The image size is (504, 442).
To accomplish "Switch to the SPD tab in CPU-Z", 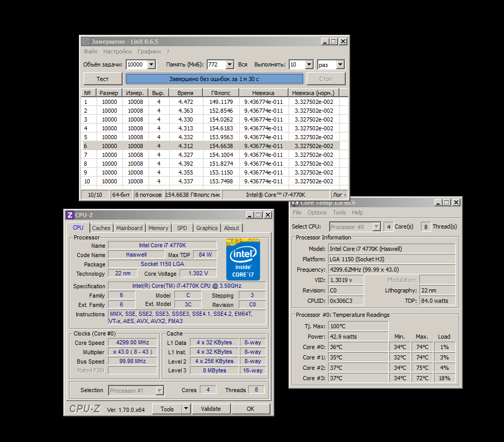I will pos(182,228).
